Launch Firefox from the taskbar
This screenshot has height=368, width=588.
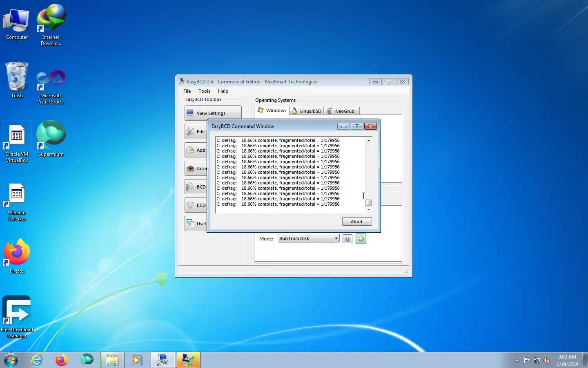coord(62,360)
